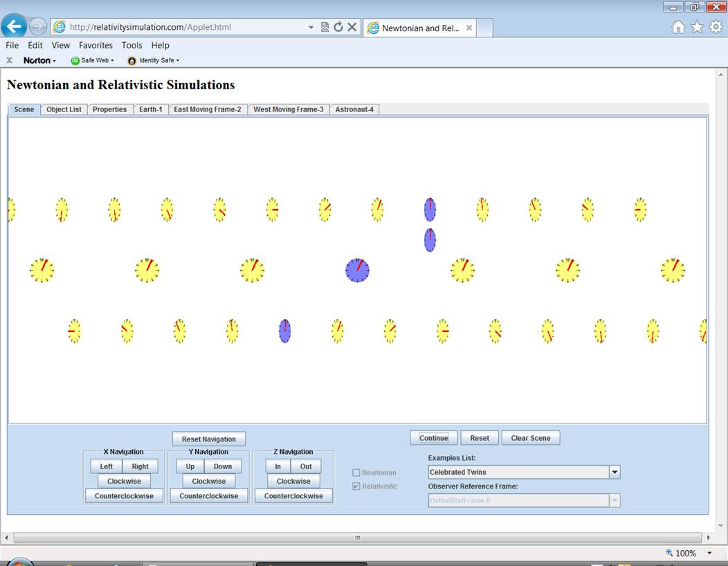
Task: Open the browser settings gear icon
Action: 716,27
